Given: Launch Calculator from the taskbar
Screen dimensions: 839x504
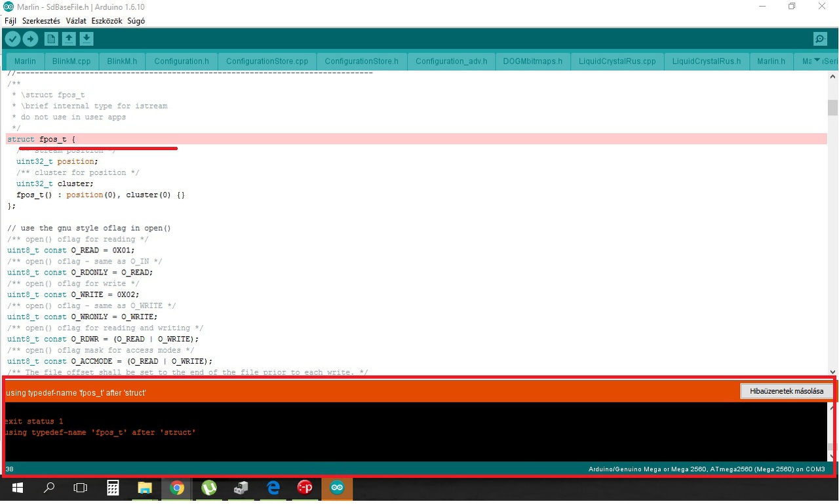Looking at the screenshot, I should click(x=113, y=488).
